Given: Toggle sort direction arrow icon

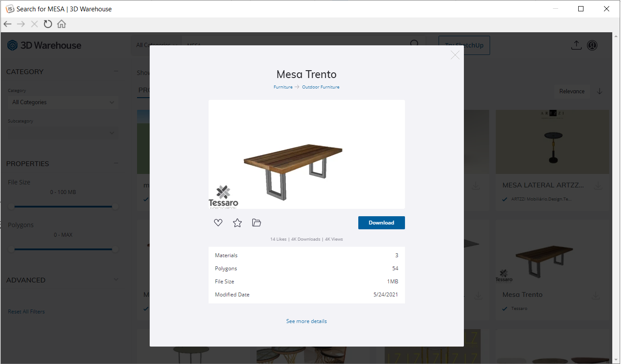Looking at the screenshot, I should click(600, 91).
